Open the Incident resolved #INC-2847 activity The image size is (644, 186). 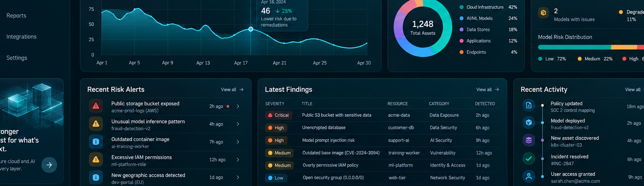point(582,160)
